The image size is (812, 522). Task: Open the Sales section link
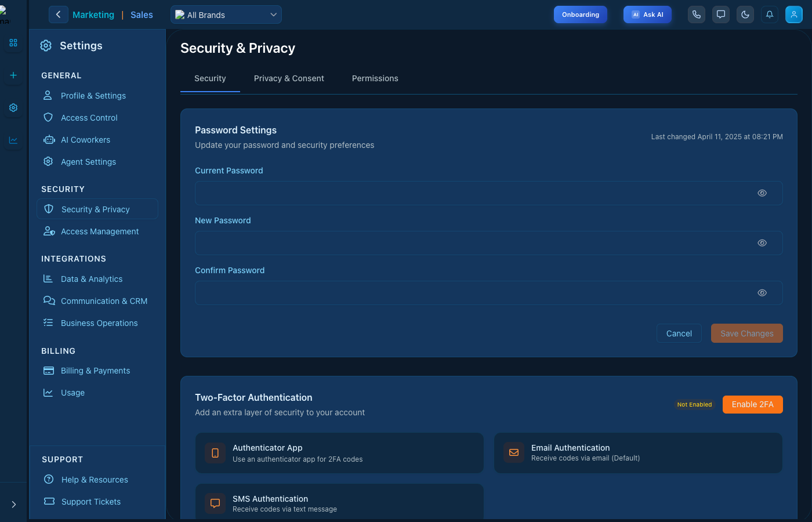142,15
